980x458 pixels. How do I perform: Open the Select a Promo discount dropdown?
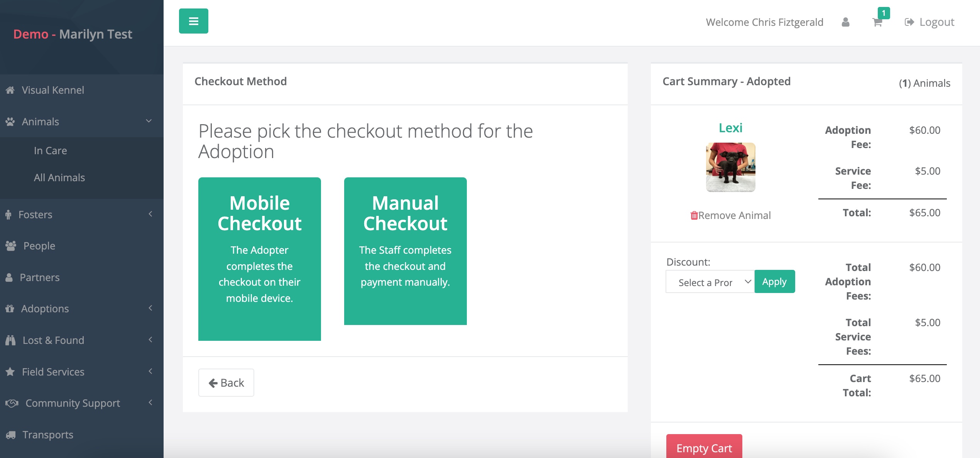pyautogui.click(x=710, y=281)
